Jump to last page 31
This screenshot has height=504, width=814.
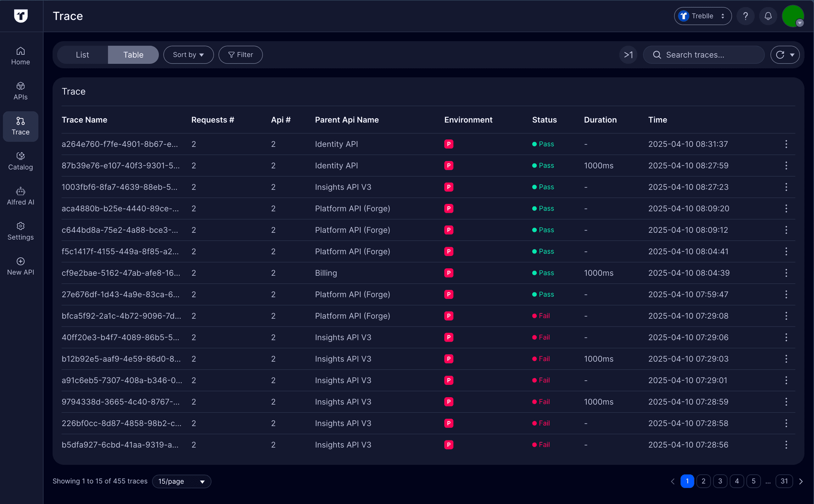(784, 481)
